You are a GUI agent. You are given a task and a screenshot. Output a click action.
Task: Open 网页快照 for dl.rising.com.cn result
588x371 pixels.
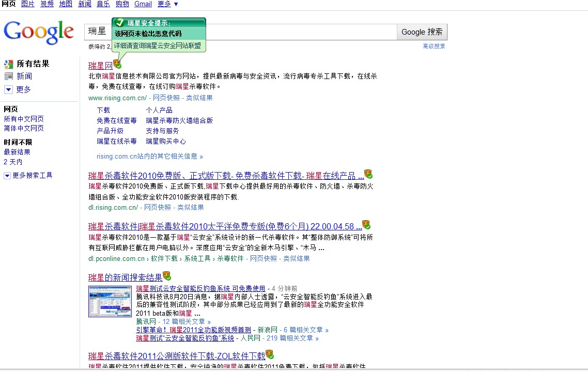coord(158,207)
